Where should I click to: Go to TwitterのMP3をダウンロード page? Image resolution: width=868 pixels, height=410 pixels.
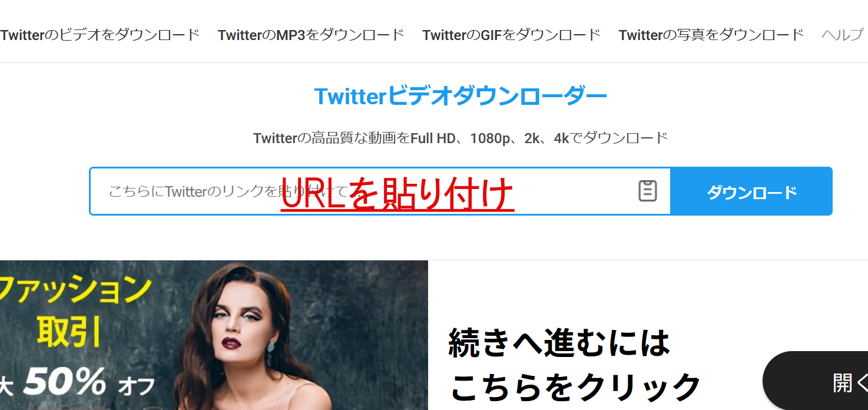tap(311, 35)
